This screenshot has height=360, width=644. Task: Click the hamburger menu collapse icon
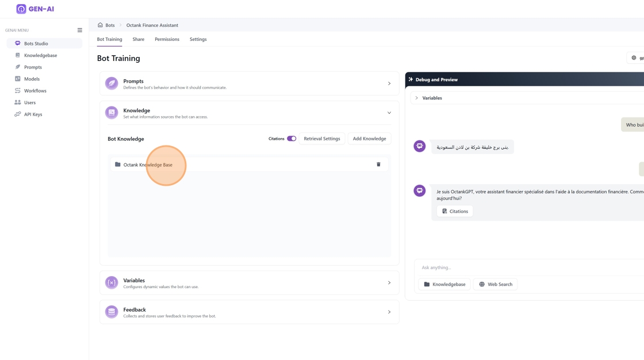click(x=80, y=30)
